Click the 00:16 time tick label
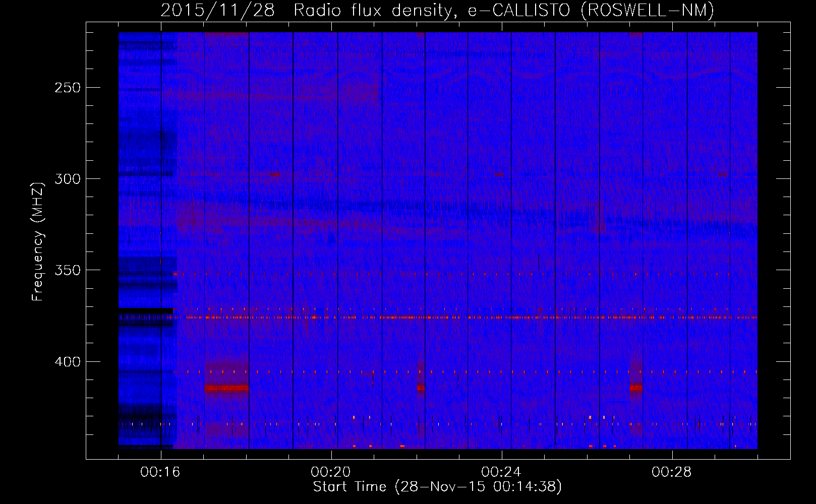 pyautogui.click(x=160, y=472)
